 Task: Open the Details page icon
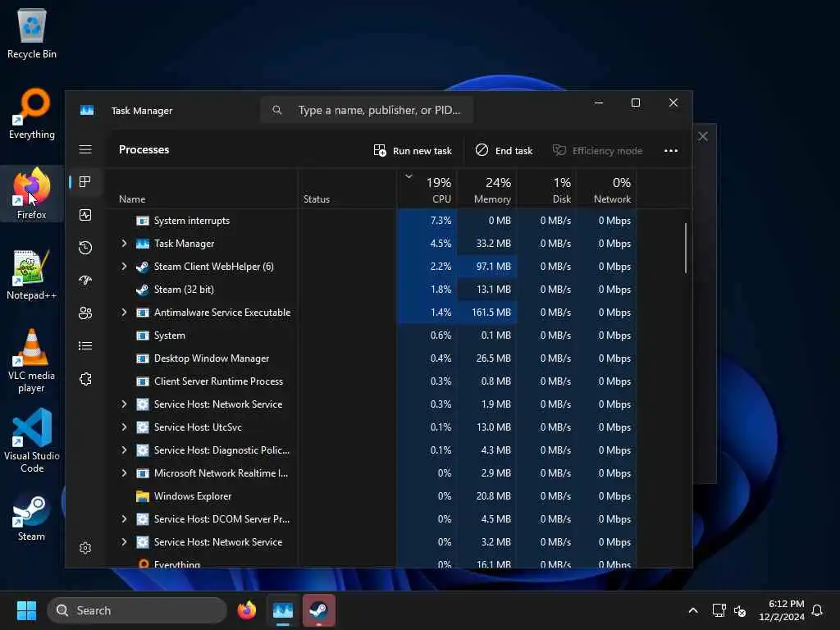click(x=85, y=346)
